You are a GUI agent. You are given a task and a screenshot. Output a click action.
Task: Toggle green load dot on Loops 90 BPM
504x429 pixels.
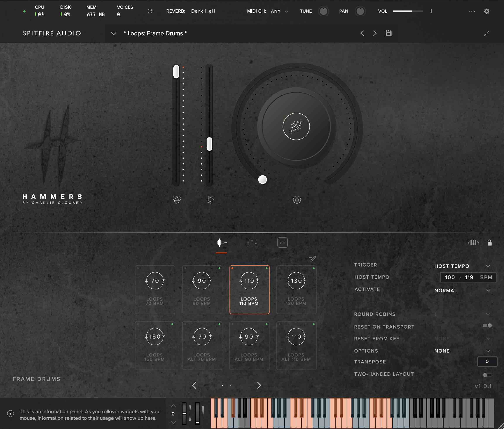219,268
